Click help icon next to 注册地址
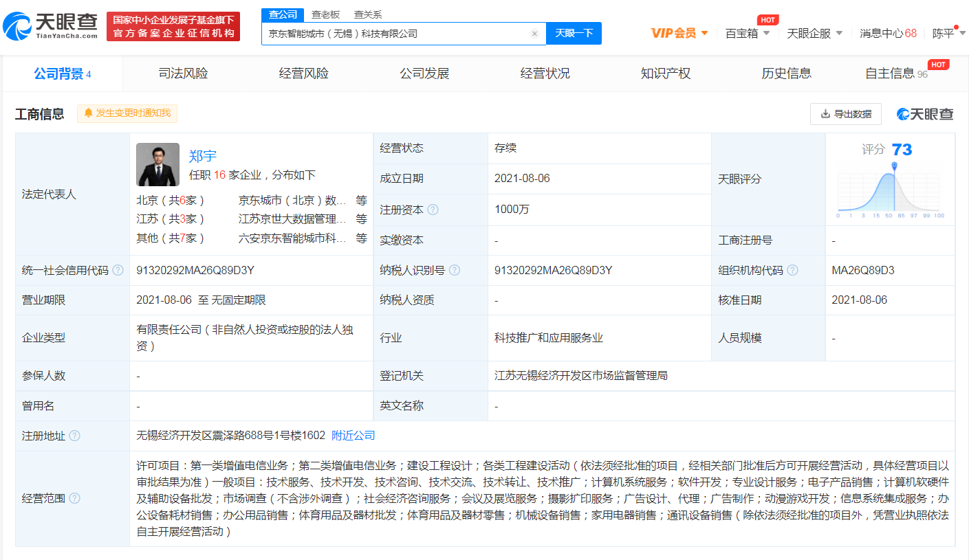Image resolution: width=969 pixels, height=560 pixels. pos(74,436)
